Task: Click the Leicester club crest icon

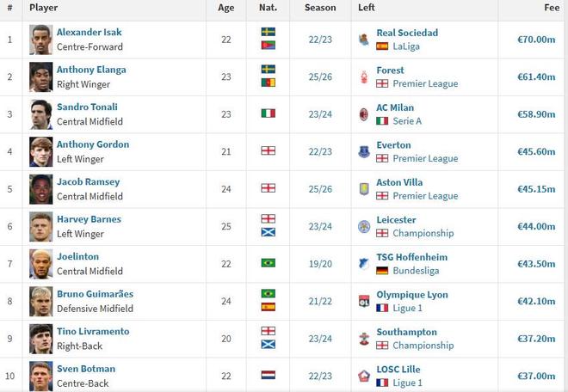Action: click(364, 227)
